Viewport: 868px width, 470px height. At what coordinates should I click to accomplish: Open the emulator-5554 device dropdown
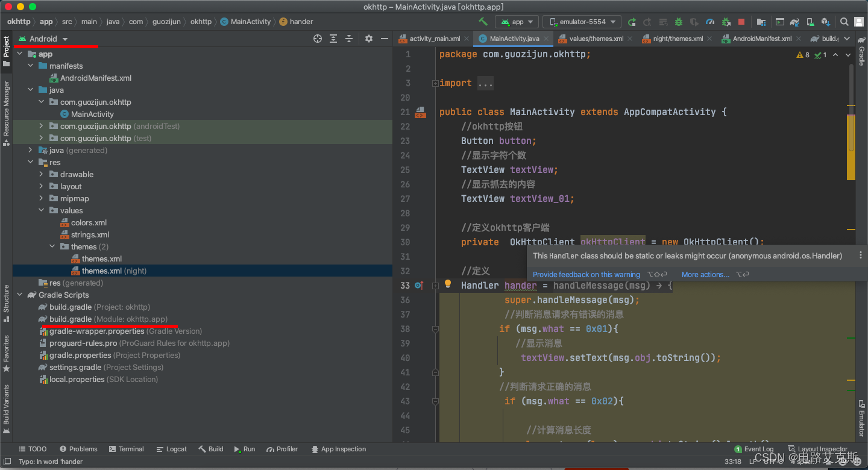pyautogui.click(x=582, y=22)
